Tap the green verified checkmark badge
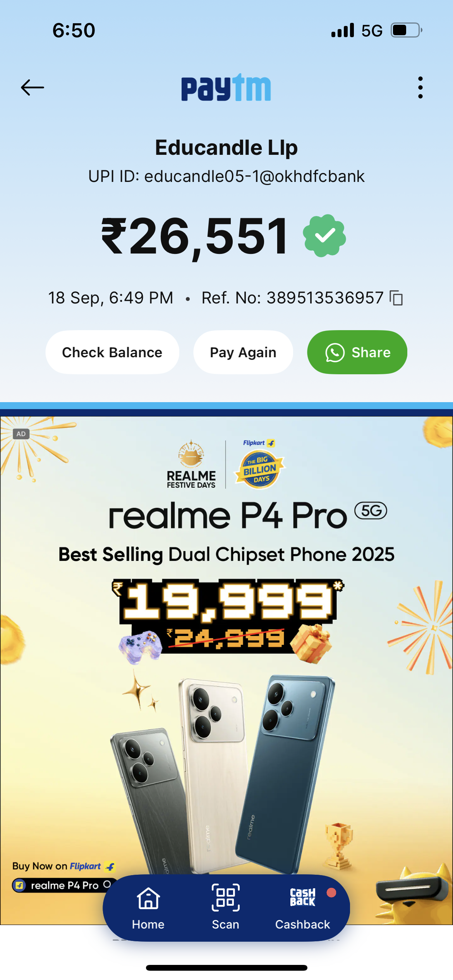 point(324,236)
